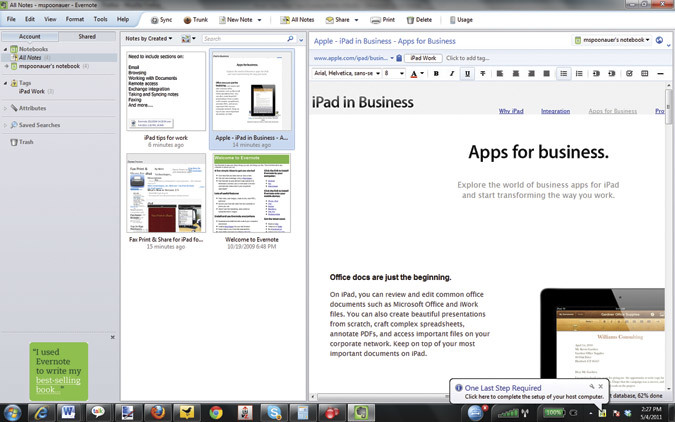Show All Notes from the toolbar
Screen dimensions: 675x422
click(297, 20)
